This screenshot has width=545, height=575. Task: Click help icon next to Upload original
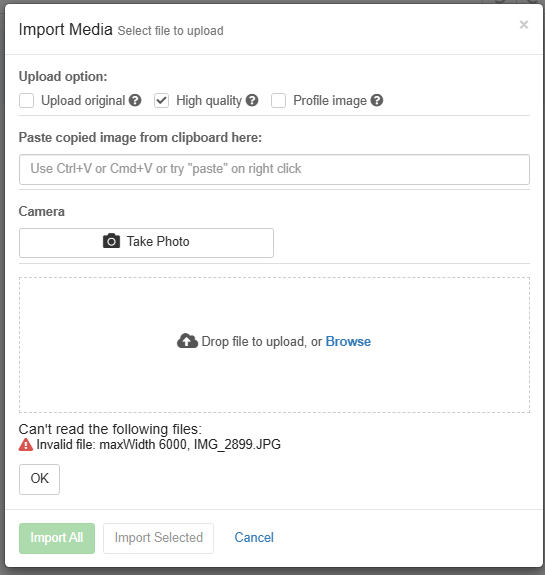[135, 100]
